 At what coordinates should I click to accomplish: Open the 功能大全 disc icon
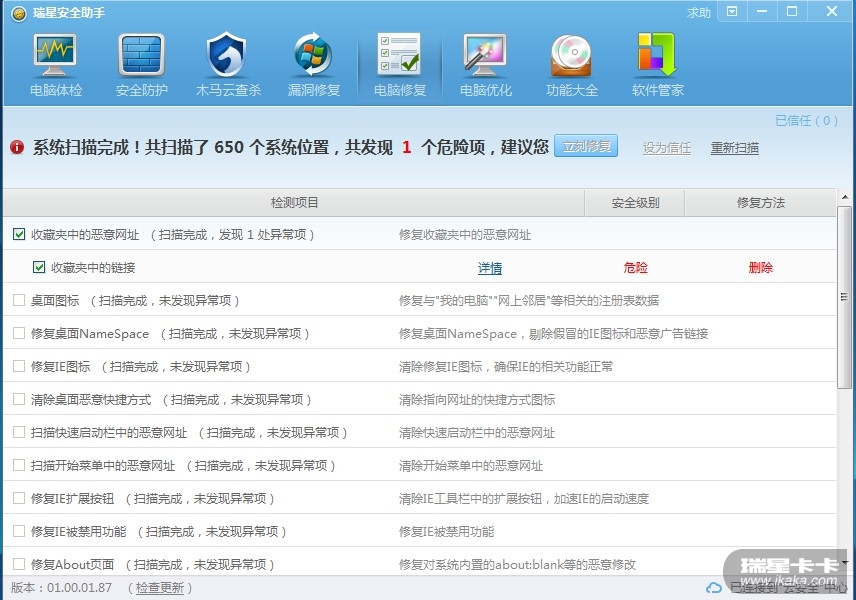pos(571,55)
